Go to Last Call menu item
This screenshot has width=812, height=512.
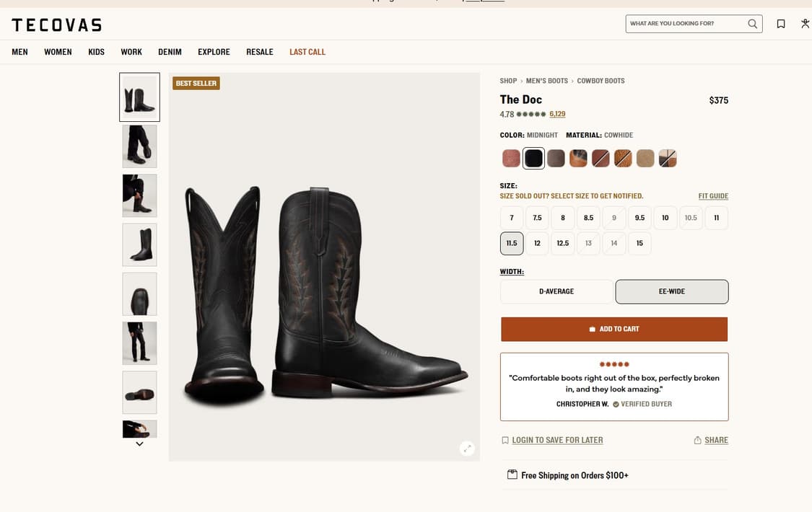tap(307, 52)
